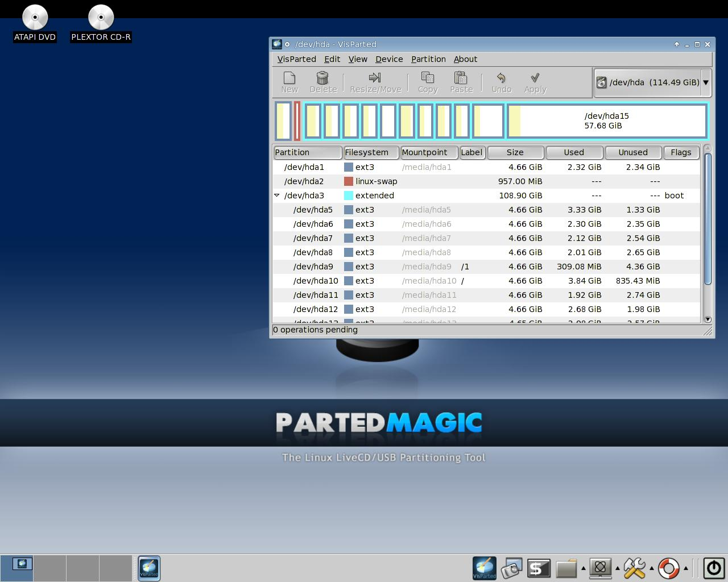The width and height of the screenshot is (728, 582).
Task: Expand the arrow next to the network monitor icon
Action: pos(618,568)
